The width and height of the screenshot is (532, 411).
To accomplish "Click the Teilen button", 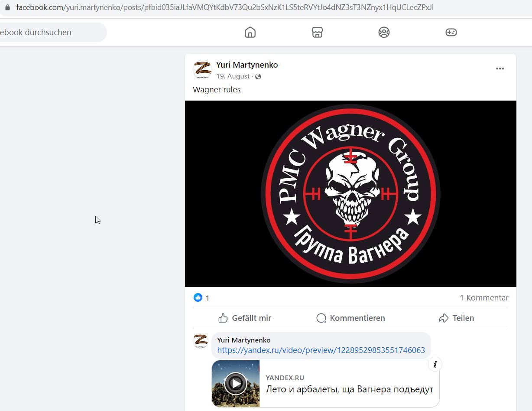I will 456,318.
